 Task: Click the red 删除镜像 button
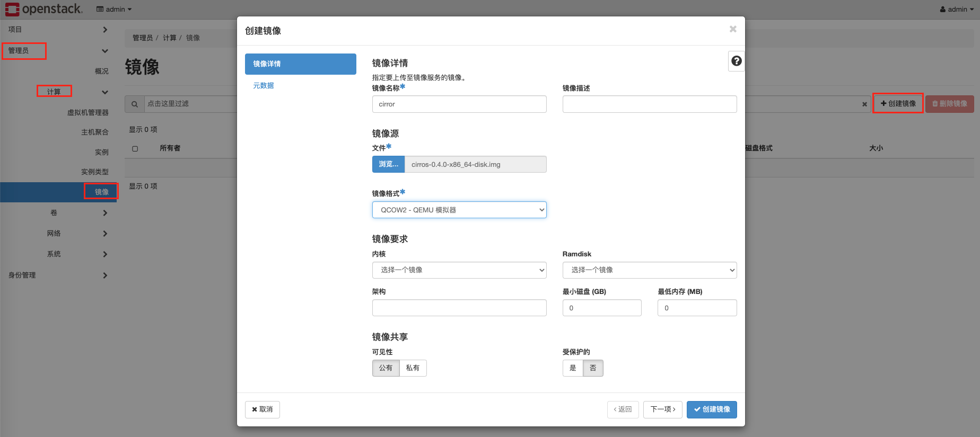coord(950,104)
